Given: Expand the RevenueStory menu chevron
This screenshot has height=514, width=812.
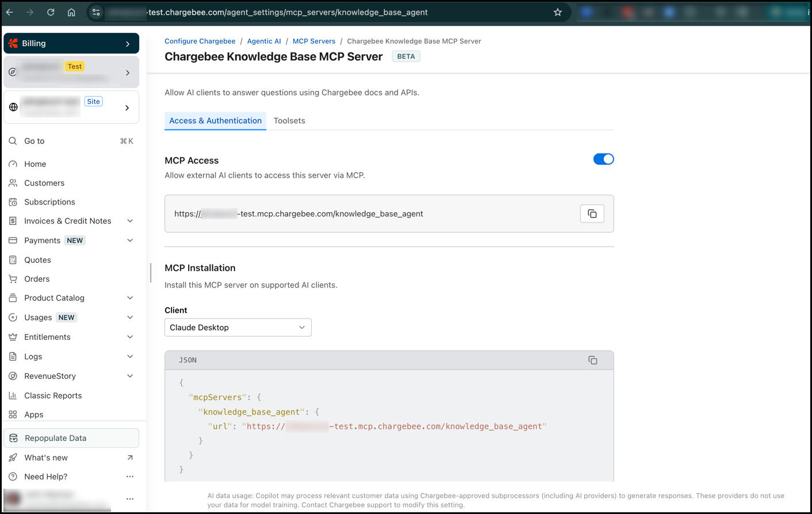Looking at the screenshot, I should [130, 376].
